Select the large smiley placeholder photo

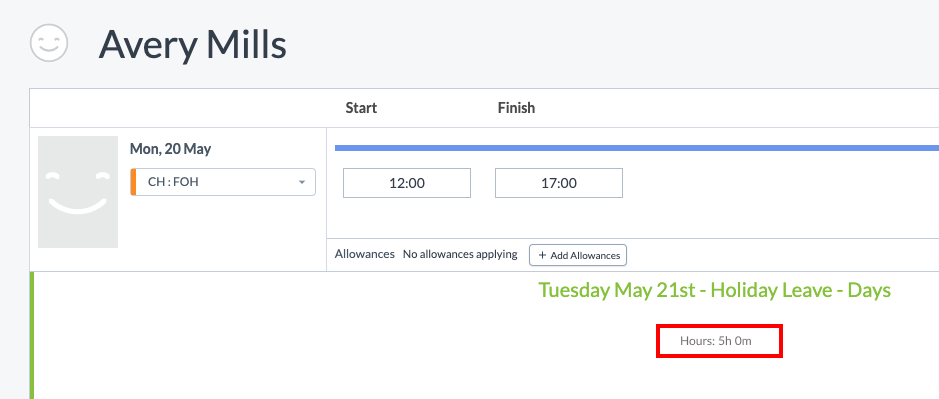click(x=78, y=192)
